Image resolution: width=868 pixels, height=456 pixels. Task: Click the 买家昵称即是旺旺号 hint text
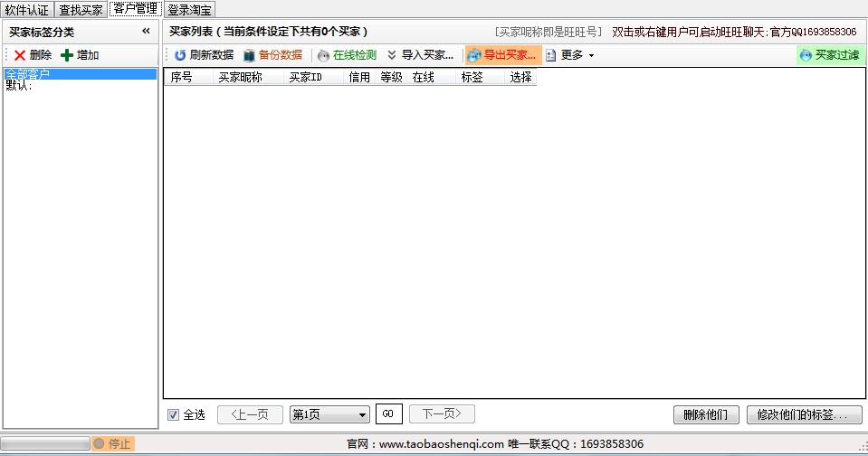pos(548,32)
